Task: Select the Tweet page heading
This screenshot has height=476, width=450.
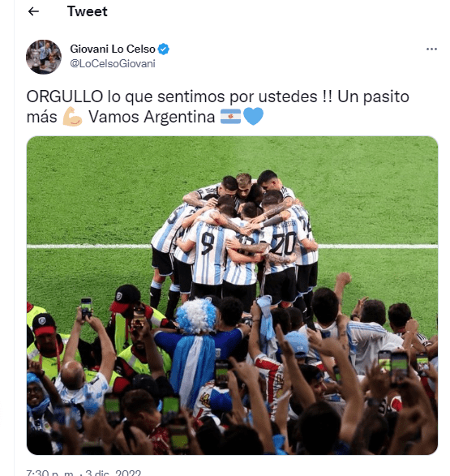Action: click(x=87, y=11)
